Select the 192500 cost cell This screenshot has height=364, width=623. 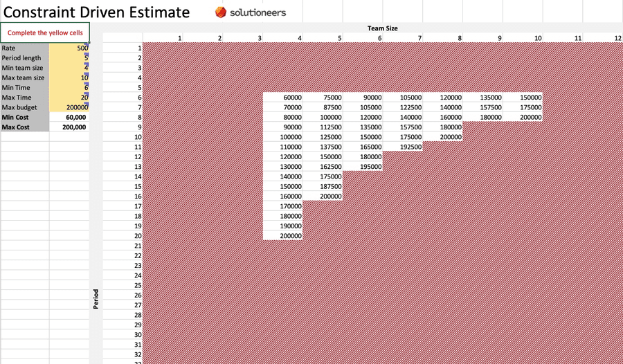click(403, 147)
